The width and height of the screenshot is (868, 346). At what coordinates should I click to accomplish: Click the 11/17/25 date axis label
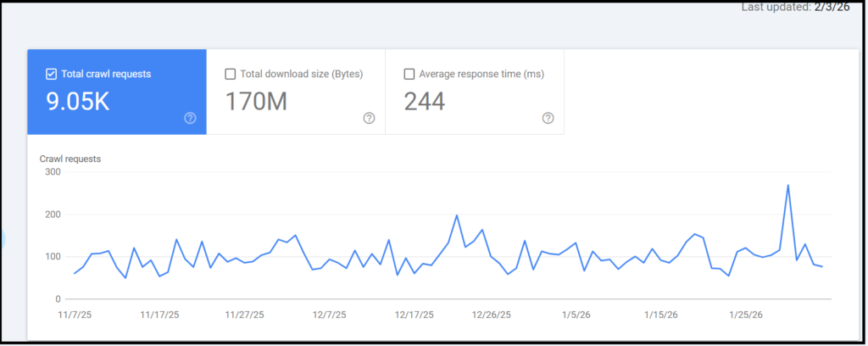(159, 315)
